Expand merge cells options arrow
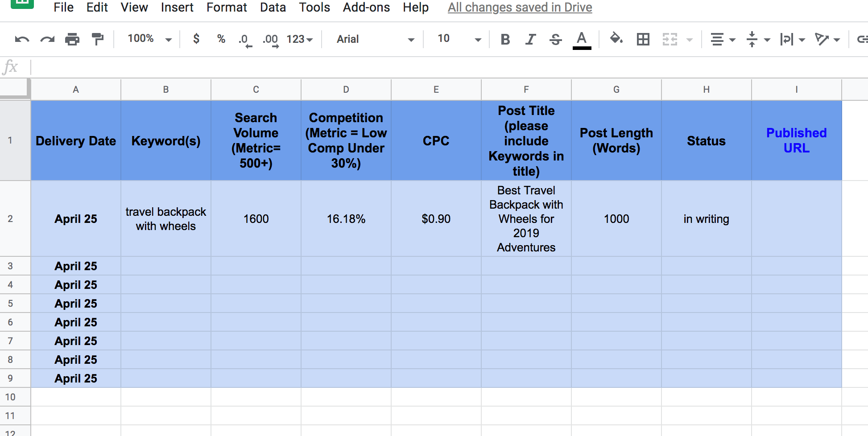This screenshot has height=436, width=868. tap(690, 40)
